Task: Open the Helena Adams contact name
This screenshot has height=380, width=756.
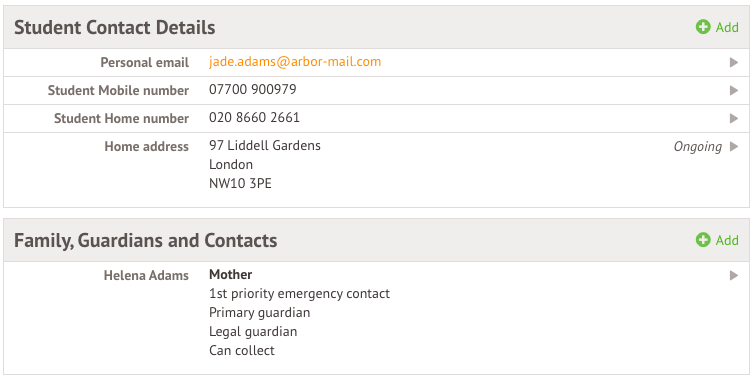Action: pyautogui.click(x=146, y=275)
